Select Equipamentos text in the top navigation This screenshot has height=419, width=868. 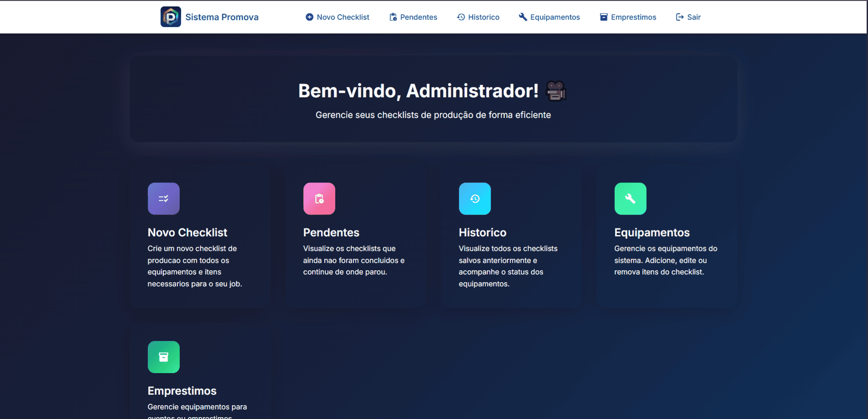click(555, 17)
